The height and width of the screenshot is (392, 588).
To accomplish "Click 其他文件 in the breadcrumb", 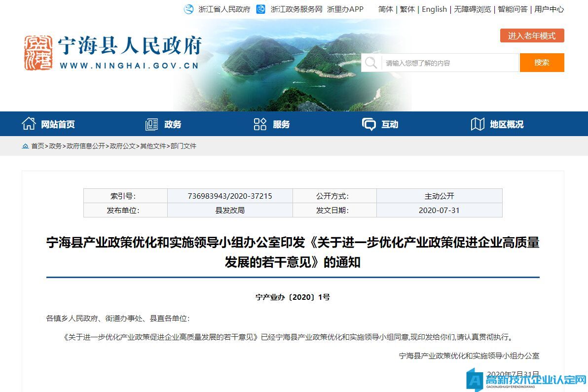I will [153, 146].
